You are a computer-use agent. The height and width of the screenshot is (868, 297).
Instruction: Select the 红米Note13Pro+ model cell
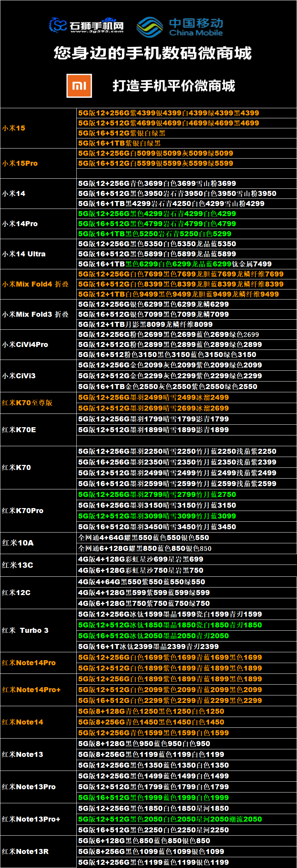39,819
